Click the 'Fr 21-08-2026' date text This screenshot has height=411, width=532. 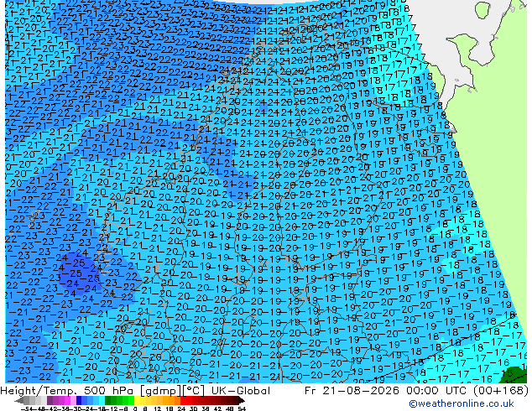(x=352, y=390)
